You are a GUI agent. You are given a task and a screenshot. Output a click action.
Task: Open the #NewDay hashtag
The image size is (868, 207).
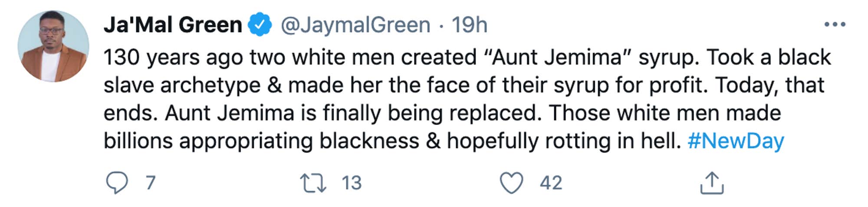(x=736, y=141)
